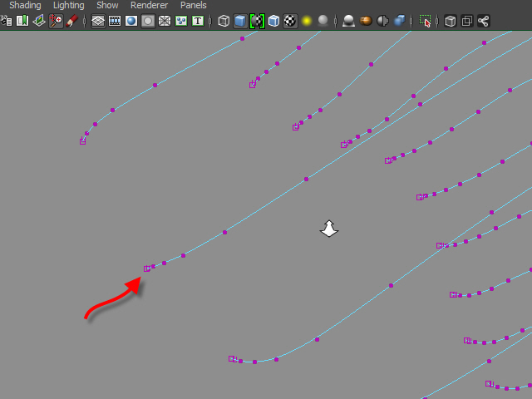Open the Shading menu
The image size is (532, 399).
pyautogui.click(x=25, y=5)
